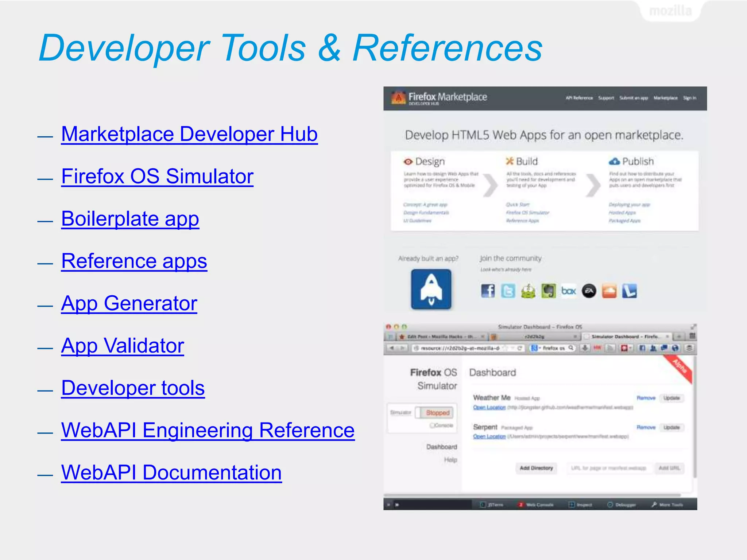The image size is (747, 560).
Task: Open Location for Serpent
Action: [x=489, y=436]
